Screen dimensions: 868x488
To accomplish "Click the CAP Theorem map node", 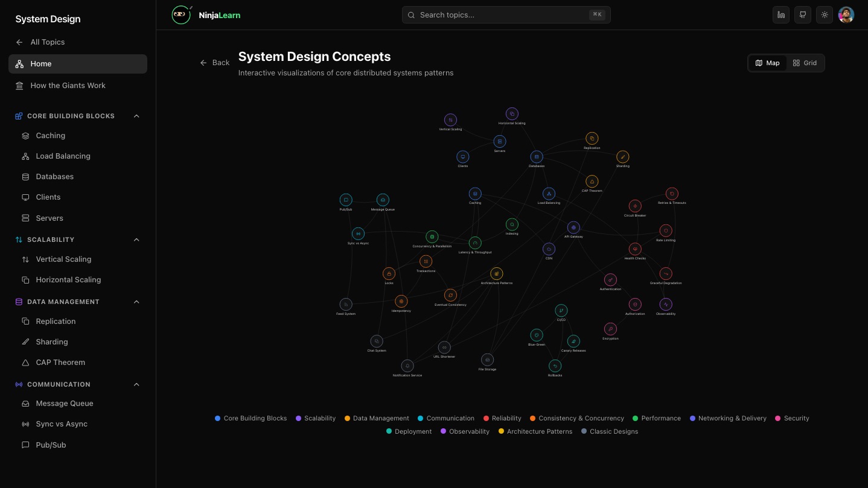I will 592,182.
